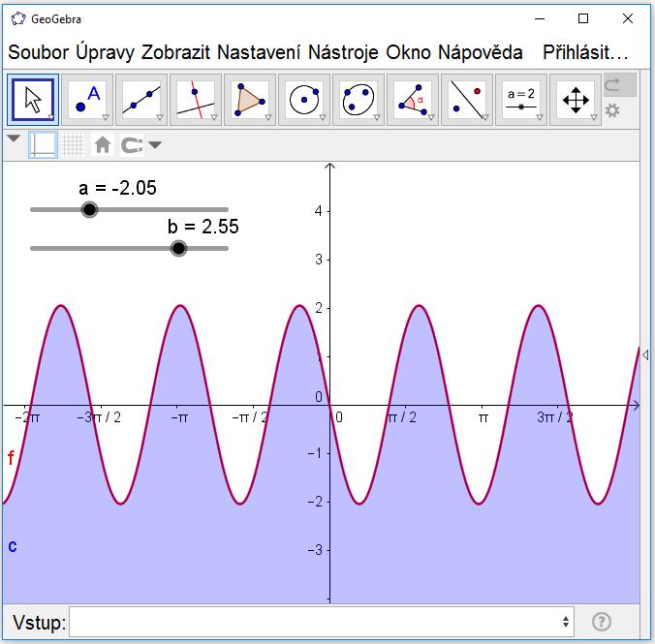Click the Redo arrow icon
Screen dimensions: 655x644
coord(620,85)
